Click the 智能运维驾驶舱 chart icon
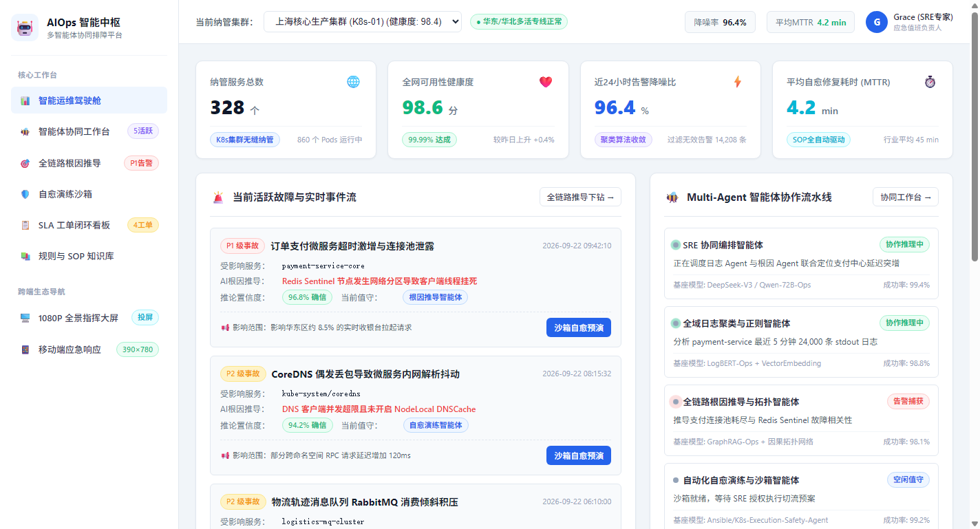The height and width of the screenshot is (529, 980). click(x=25, y=100)
